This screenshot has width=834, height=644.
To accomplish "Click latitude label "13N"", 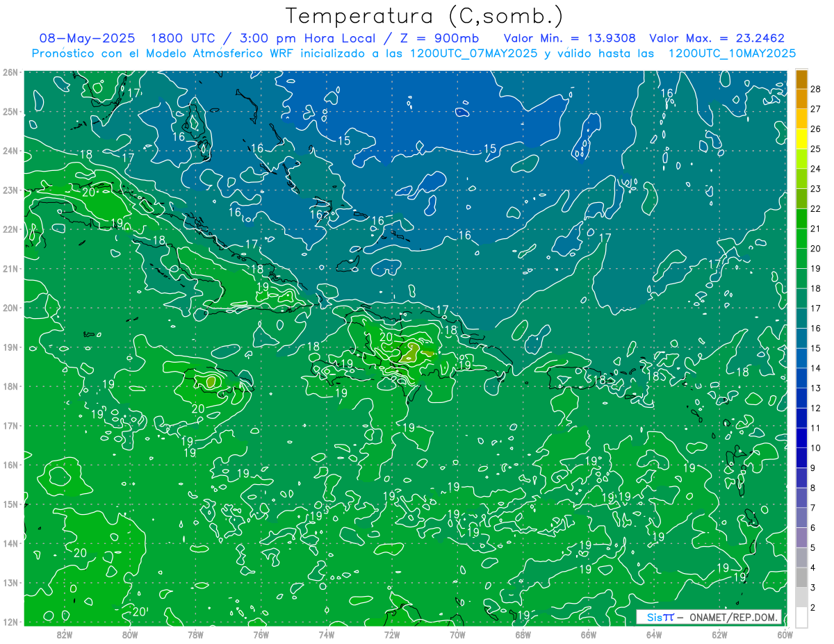I will click(x=10, y=582).
